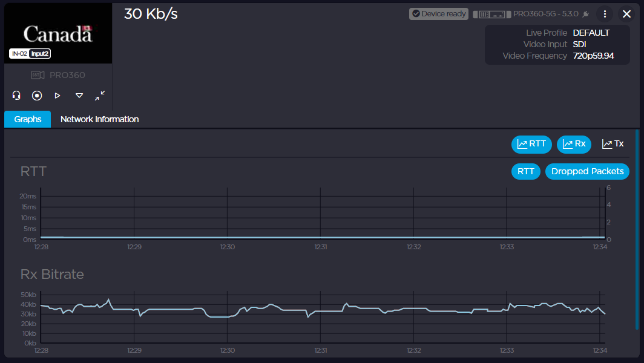Click the power plug icon

[586, 14]
